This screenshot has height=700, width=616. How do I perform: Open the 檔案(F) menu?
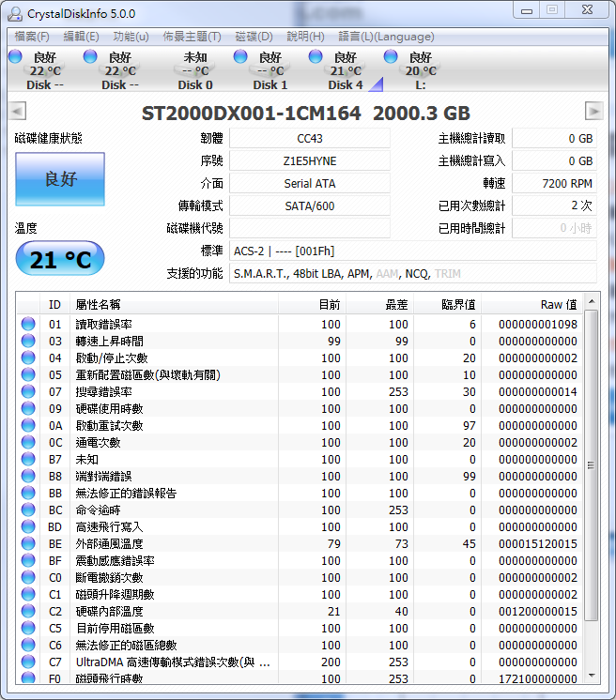click(x=32, y=37)
